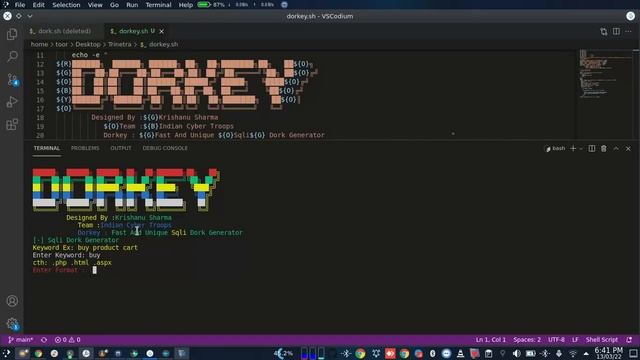Click 'Trinetra' breadcrumb segment
Screen dimensions: 640x360
point(120,44)
